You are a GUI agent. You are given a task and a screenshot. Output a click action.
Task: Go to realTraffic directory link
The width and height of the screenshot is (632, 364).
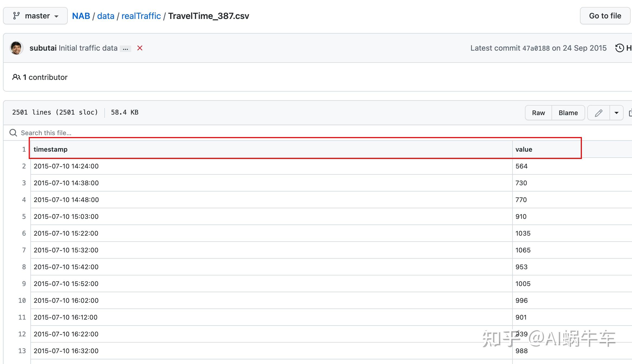tap(141, 16)
